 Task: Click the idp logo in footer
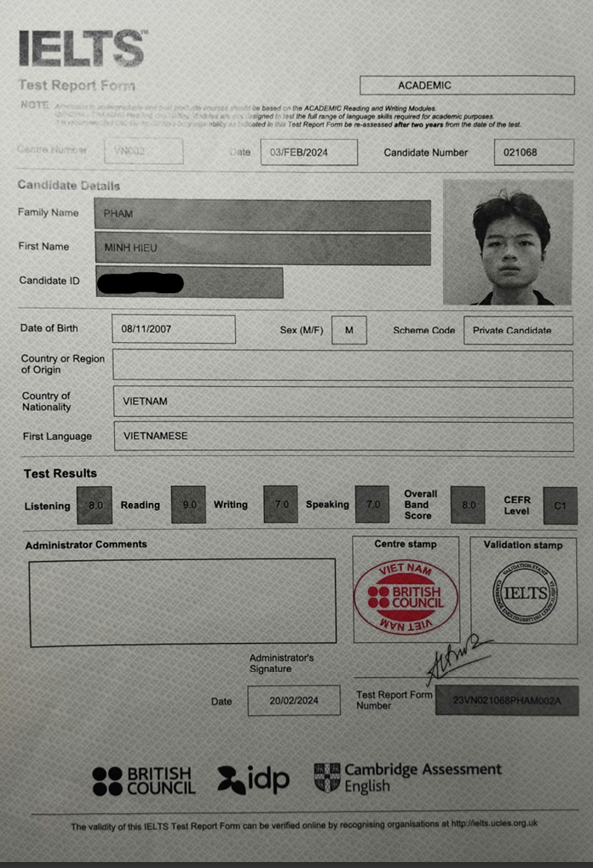point(253,779)
